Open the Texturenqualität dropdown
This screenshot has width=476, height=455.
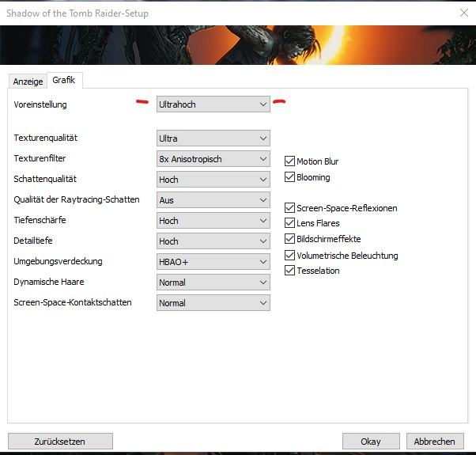213,138
